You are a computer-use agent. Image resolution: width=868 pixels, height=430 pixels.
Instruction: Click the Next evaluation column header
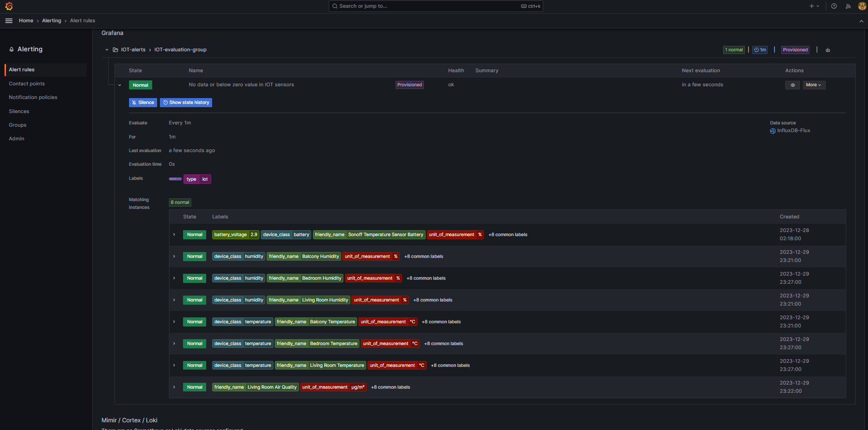point(701,71)
